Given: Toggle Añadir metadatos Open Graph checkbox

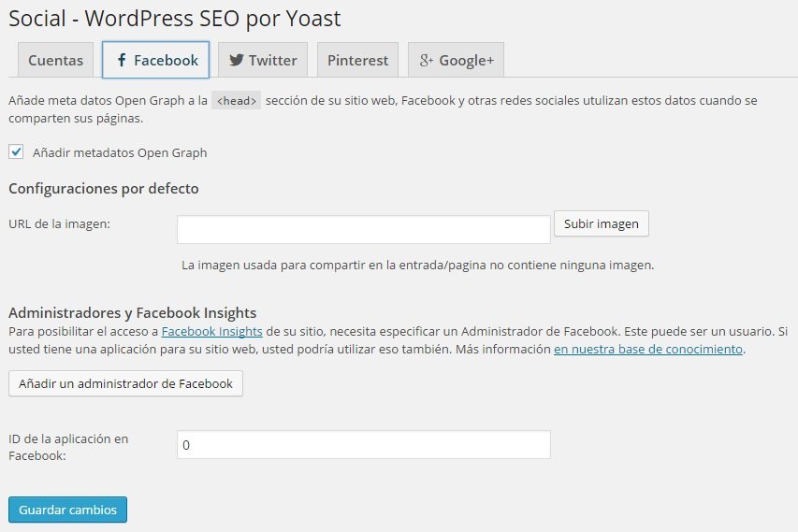Looking at the screenshot, I should pyautogui.click(x=16, y=151).
